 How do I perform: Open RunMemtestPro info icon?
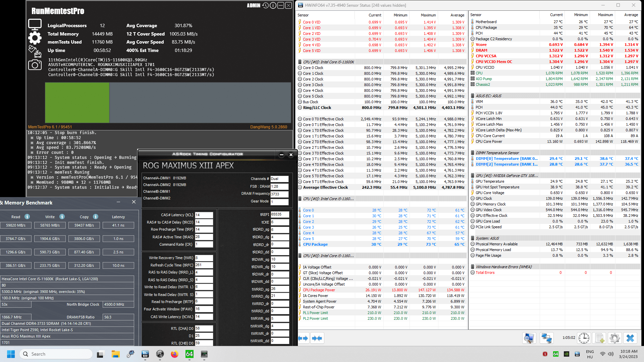coord(273,5)
